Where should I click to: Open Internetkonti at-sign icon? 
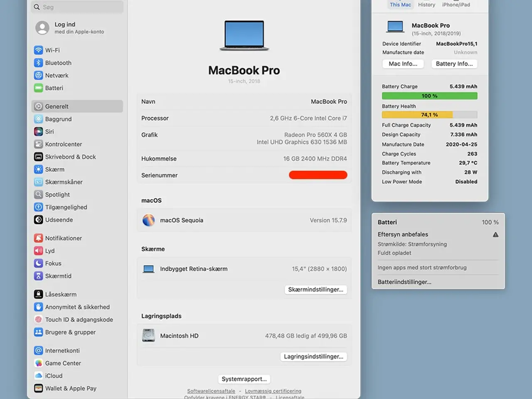[x=38, y=350]
